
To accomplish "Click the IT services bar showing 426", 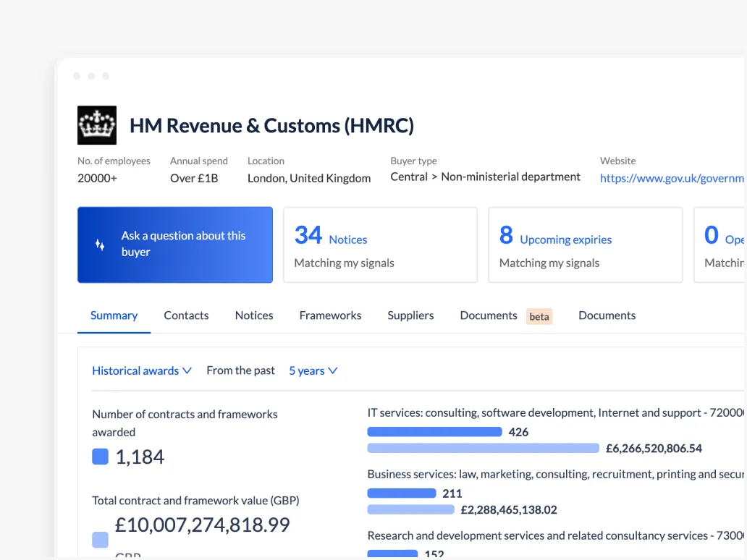I will click(x=434, y=432).
